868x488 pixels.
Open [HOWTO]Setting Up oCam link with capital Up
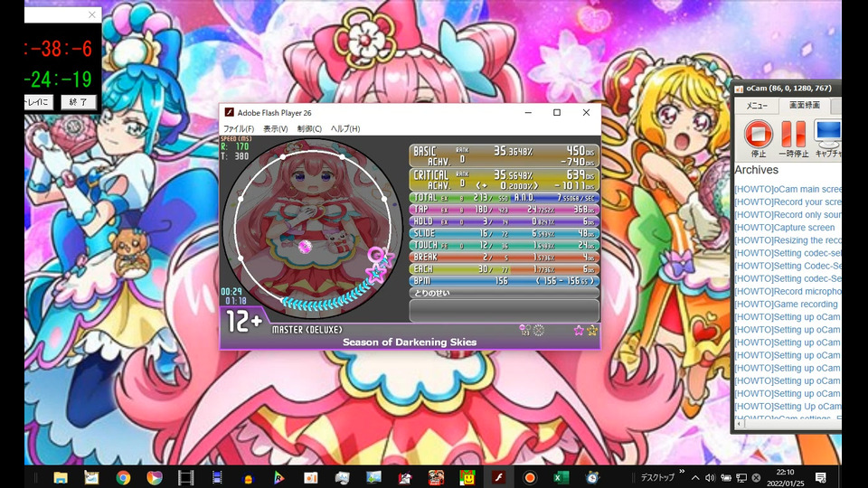click(x=788, y=406)
